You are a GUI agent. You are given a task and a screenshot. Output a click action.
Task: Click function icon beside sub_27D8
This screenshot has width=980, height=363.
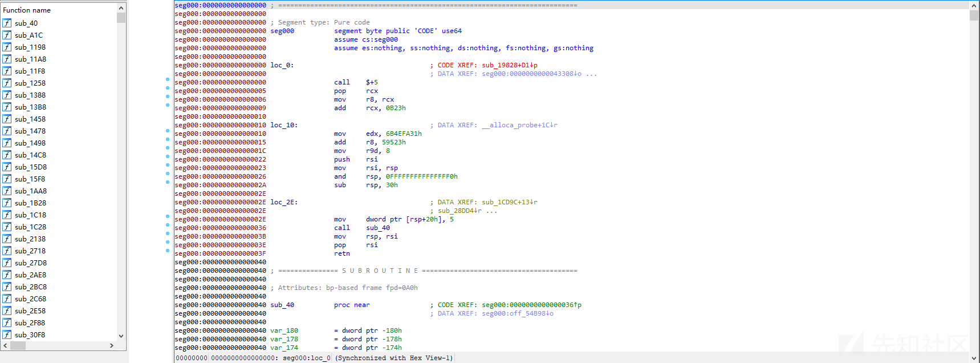coord(7,263)
